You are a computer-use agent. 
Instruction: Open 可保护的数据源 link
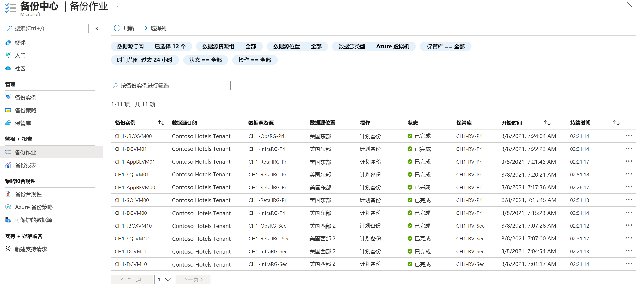pos(34,220)
